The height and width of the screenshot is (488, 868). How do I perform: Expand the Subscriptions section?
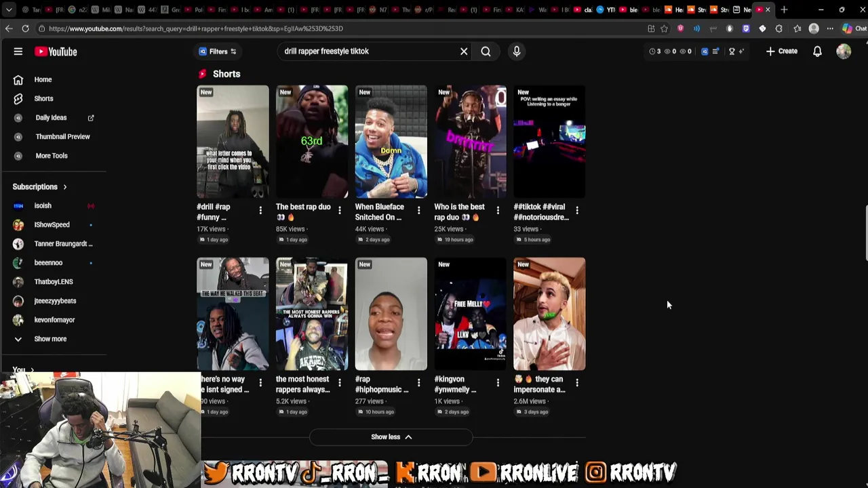point(40,186)
